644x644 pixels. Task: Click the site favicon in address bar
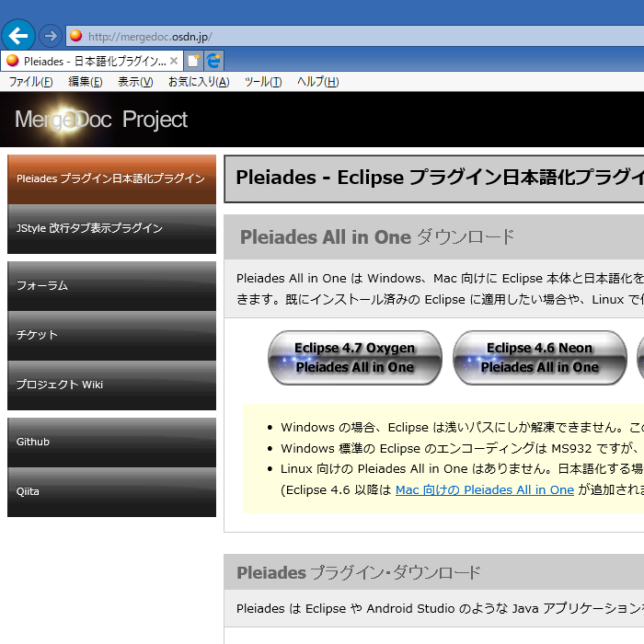tap(75, 36)
